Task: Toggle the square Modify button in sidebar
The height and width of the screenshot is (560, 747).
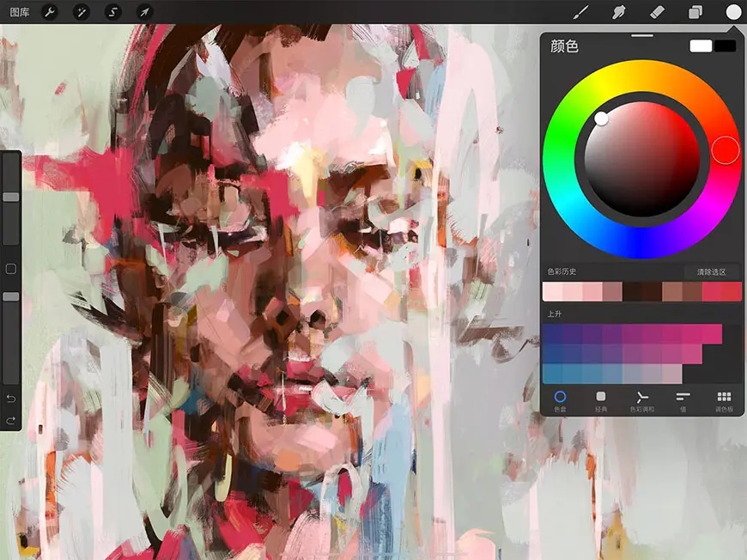Action: (11, 269)
